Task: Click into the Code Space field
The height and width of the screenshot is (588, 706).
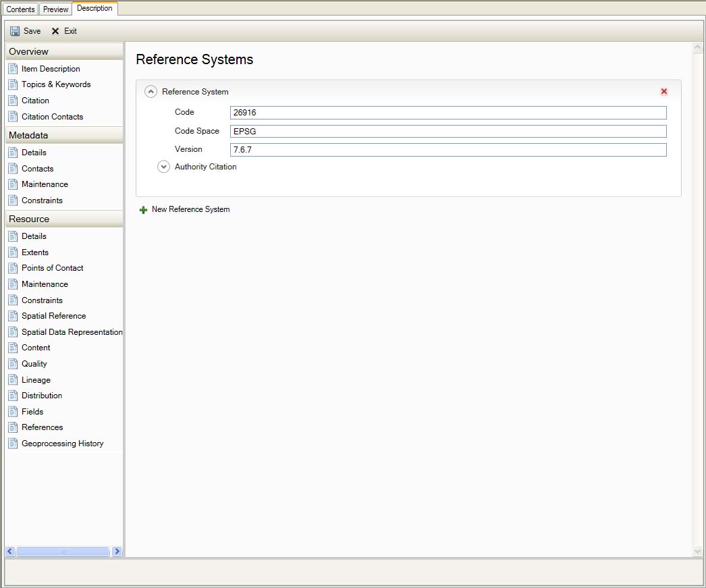Action: point(447,132)
